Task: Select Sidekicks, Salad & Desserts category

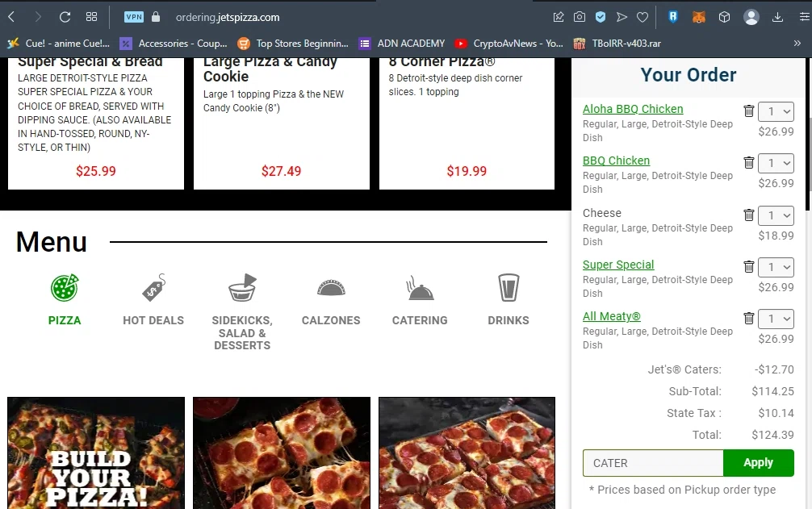Action: click(x=242, y=332)
